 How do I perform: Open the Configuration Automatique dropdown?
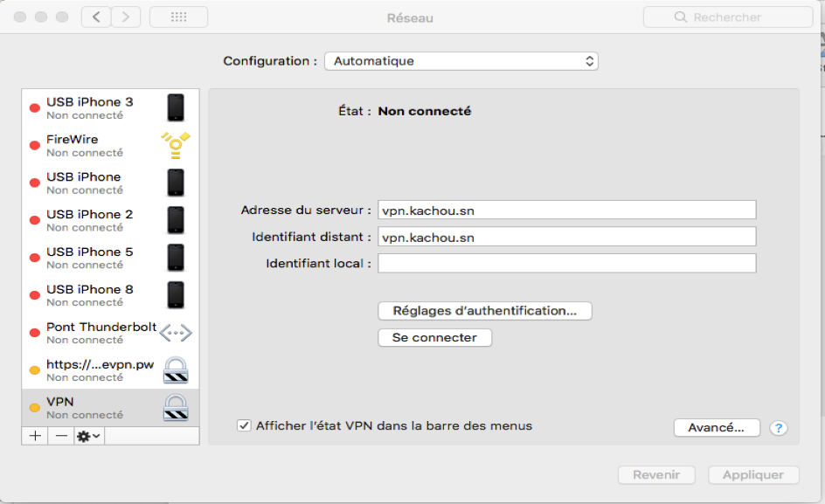point(461,61)
